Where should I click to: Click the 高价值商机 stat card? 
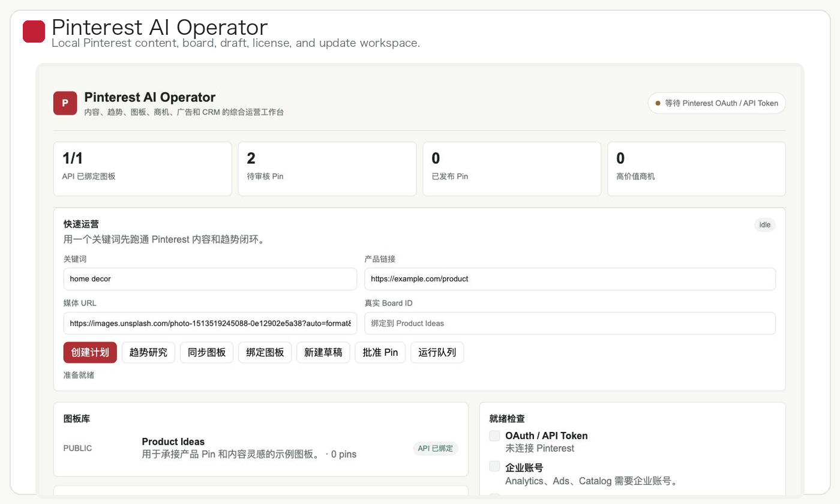(x=697, y=169)
